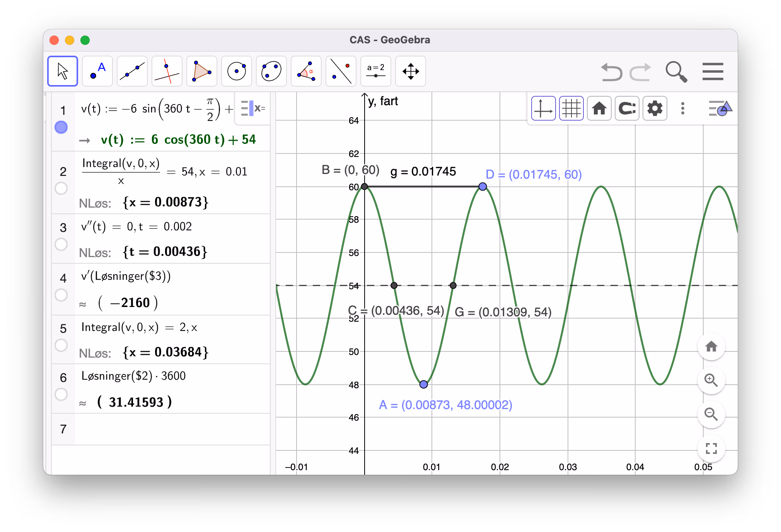Select the Move arrow tool
The width and height of the screenshot is (781, 532).
point(63,71)
